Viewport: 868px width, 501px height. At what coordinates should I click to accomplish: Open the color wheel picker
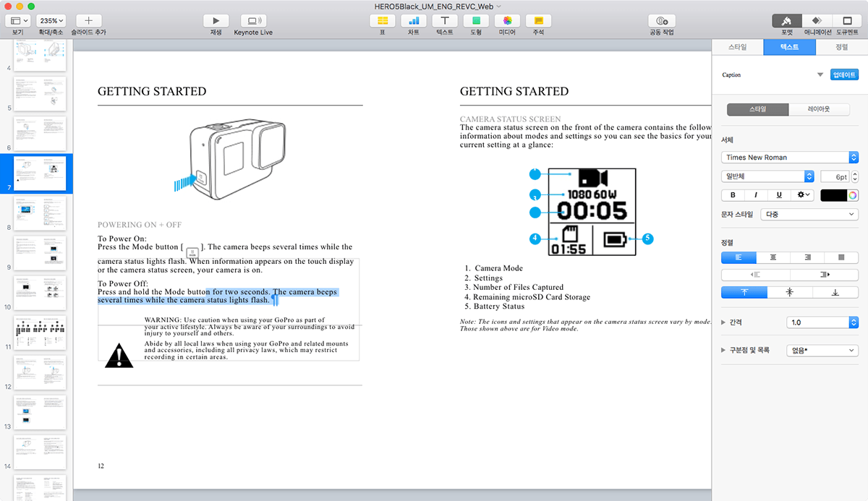pos(854,195)
